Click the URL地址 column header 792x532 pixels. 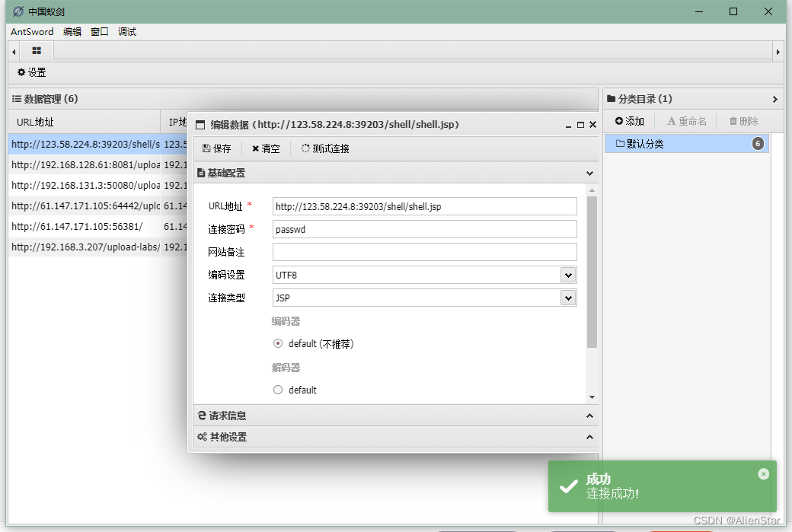pyautogui.click(x=85, y=122)
